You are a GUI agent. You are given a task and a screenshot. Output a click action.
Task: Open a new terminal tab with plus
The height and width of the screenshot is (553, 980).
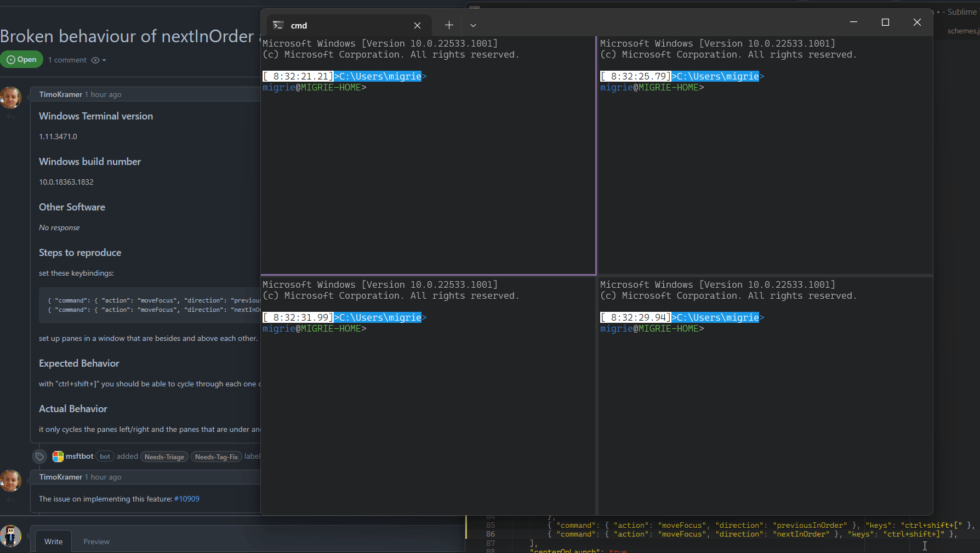coord(449,25)
